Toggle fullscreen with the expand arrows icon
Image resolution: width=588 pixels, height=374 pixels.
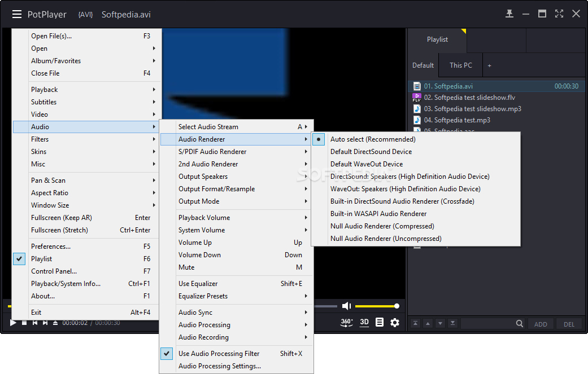(x=559, y=14)
